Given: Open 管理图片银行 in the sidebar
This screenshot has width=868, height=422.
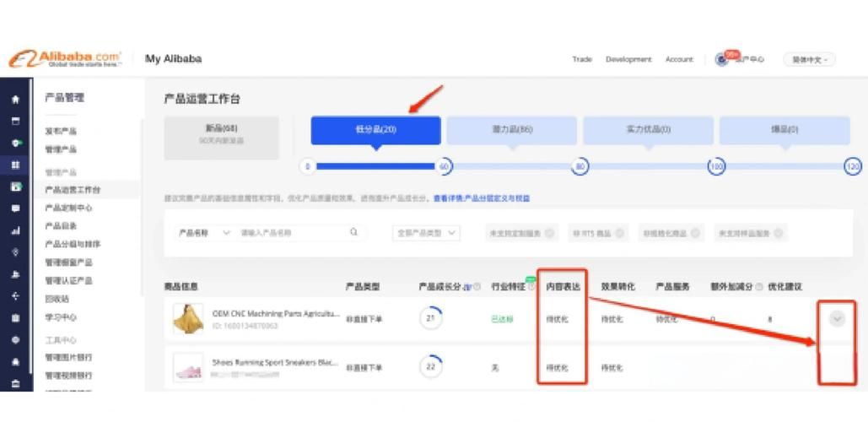Looking at the screenshot, I should 68,357.
